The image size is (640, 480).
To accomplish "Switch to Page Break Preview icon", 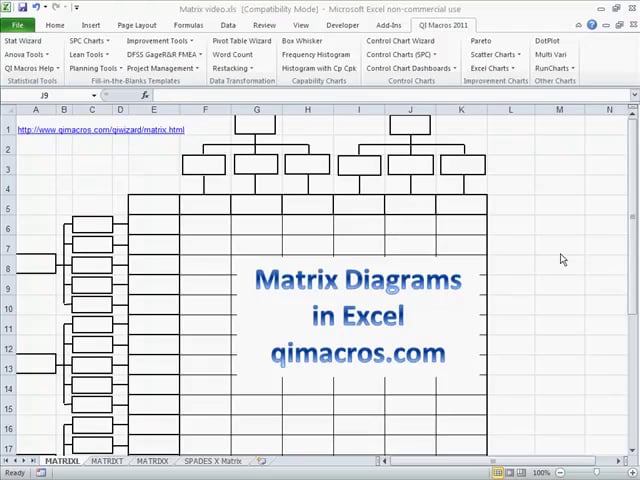I will tap(521, 473).
